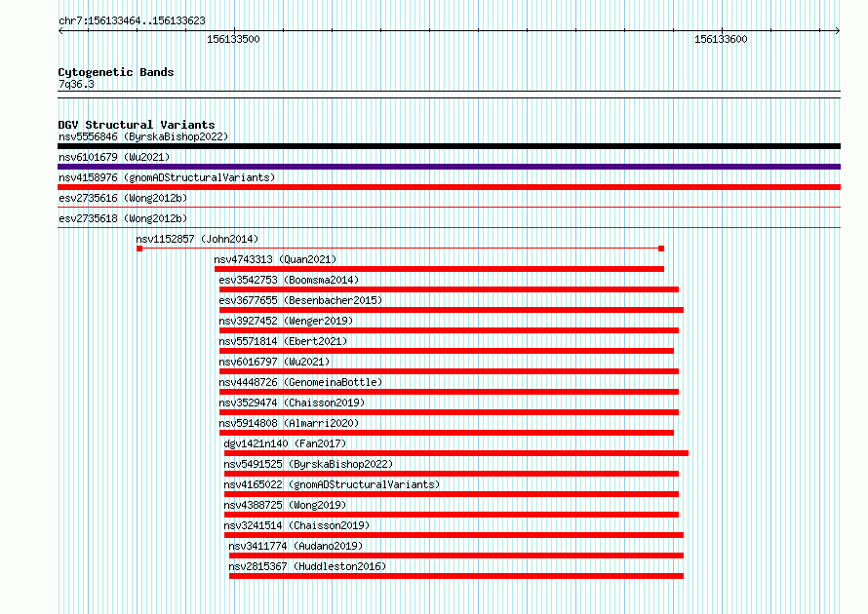Select the purple nsv6101679 variant bar
Screen dimensions: 868x614
[449, 167]
